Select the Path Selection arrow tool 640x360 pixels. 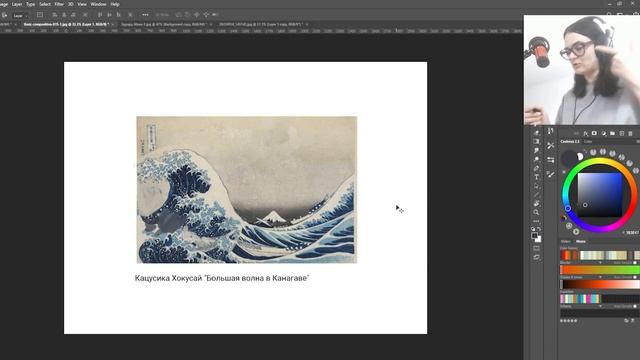pyautogui.click(x=536, y=186)
